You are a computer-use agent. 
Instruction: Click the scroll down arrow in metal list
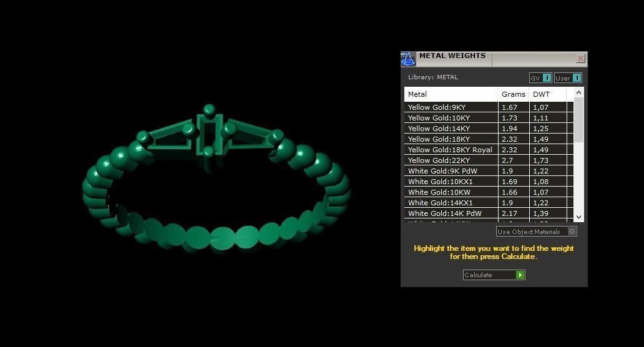pyautogui.click(x=578, y=217)
